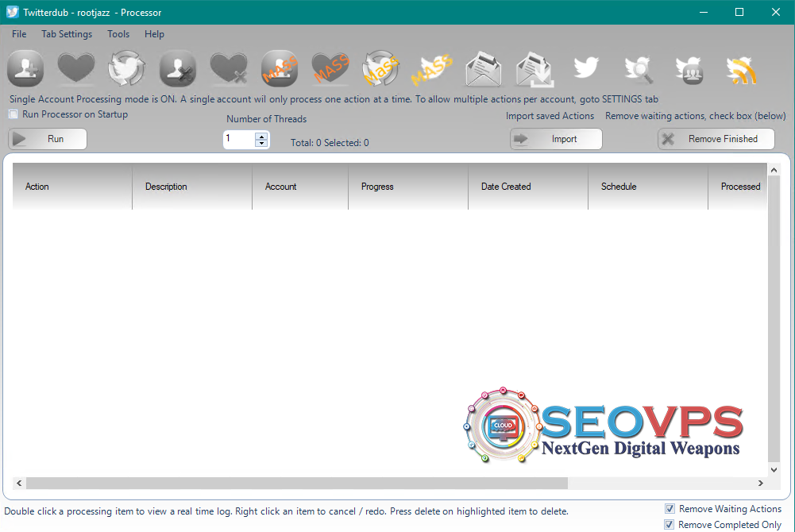Click the Number of Threads input field
The image size is (795, 532).
click(x=239, y=139)
